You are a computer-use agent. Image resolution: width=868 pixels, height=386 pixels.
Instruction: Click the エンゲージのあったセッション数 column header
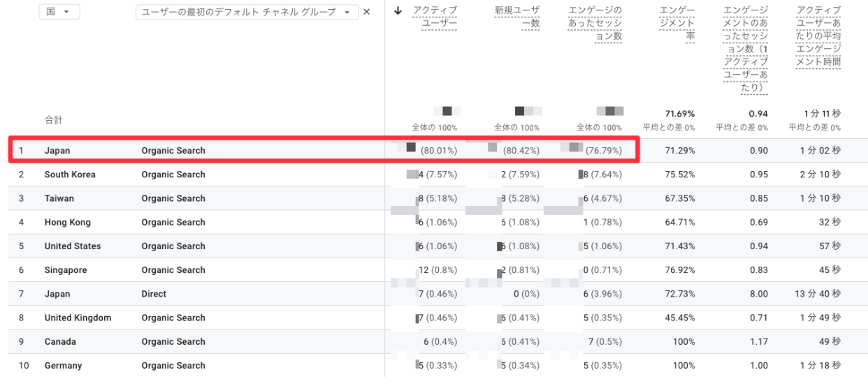[594, 24]
